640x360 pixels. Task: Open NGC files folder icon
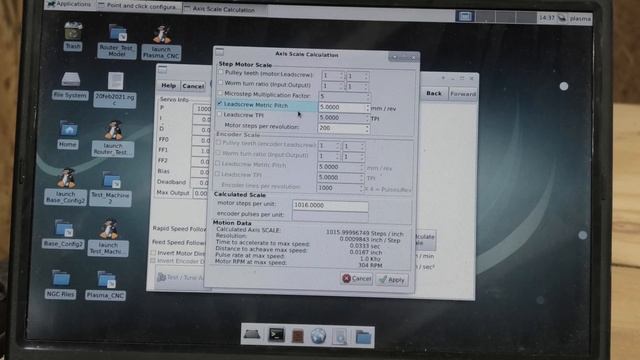pyautogui.click(x=60, y=284)
